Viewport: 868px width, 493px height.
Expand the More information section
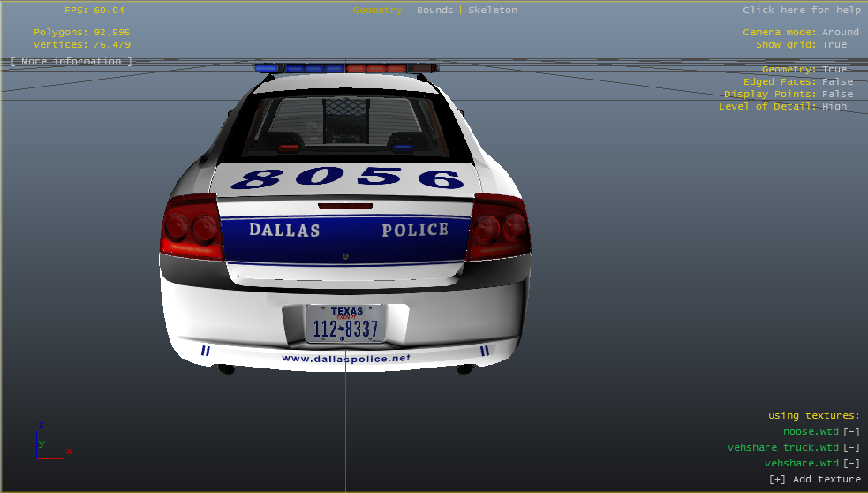(72, 61)
